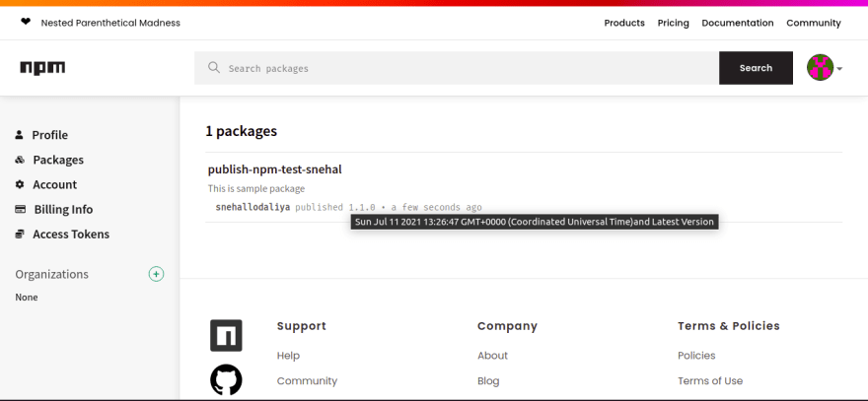Click the npm square logo in the footer
Image resolution: width=868 pixels, height=401 pixels.
point(226,335)
